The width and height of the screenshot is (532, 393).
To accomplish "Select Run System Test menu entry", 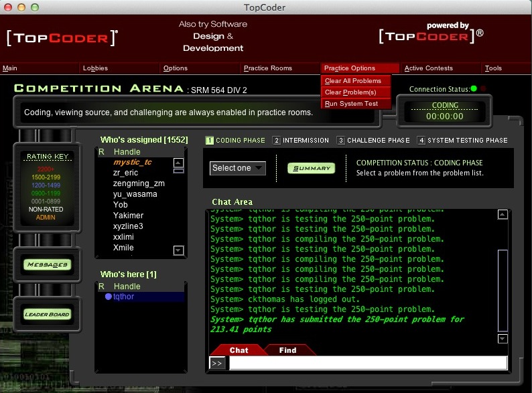I will pyautogui.click(x=351, y=104).
